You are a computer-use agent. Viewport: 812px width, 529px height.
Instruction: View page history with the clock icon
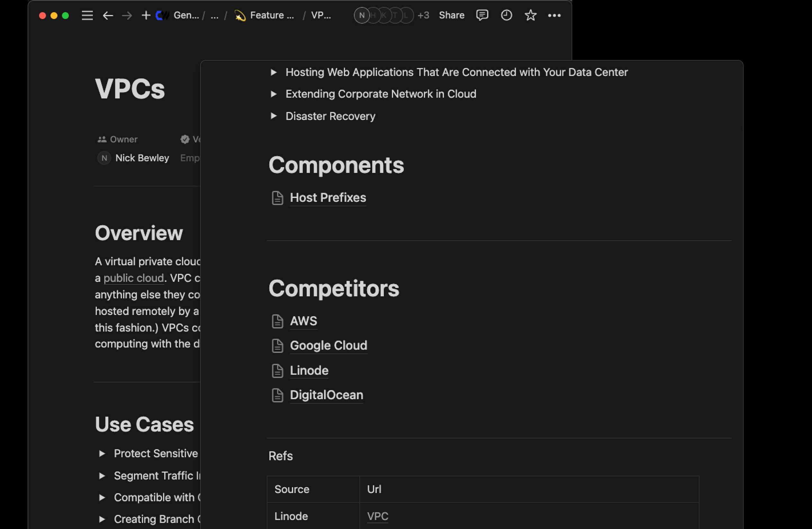coord(506,15)
